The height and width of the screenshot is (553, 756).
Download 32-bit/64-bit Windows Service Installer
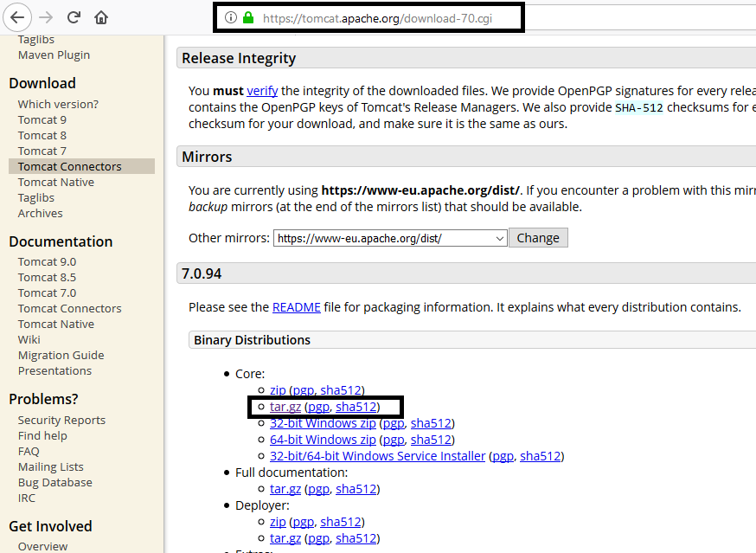coord(377,456)
